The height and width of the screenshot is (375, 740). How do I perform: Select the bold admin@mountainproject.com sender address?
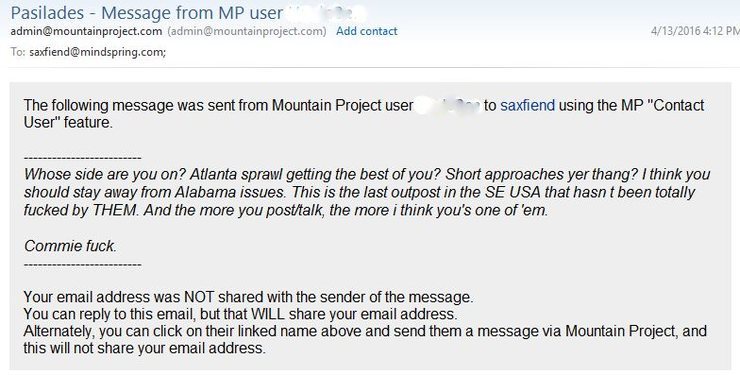[x=86, y=31]
